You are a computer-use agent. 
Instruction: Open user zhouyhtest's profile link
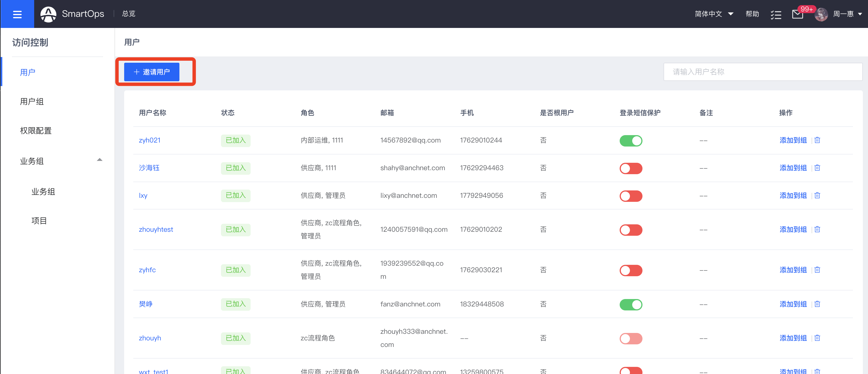pyautogui.click(x=156, y=229)
